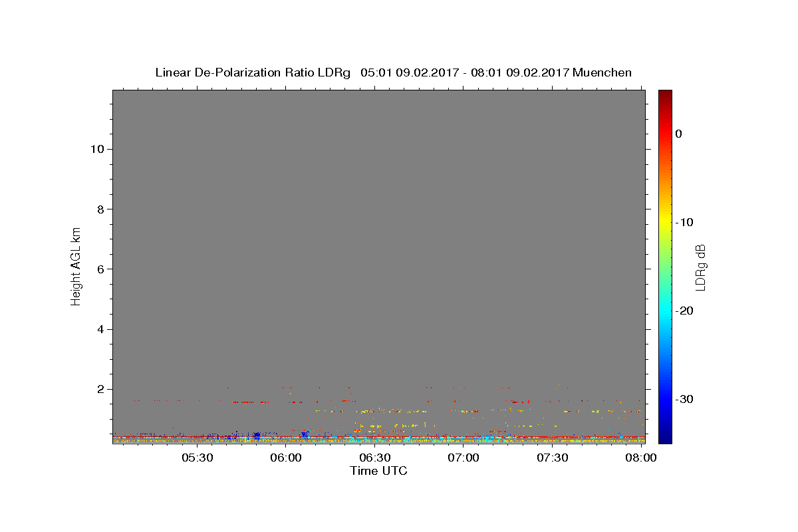798x532 pixels.
Task: Click the colorbar at -10 dB yellow
Action: (665, 222)
